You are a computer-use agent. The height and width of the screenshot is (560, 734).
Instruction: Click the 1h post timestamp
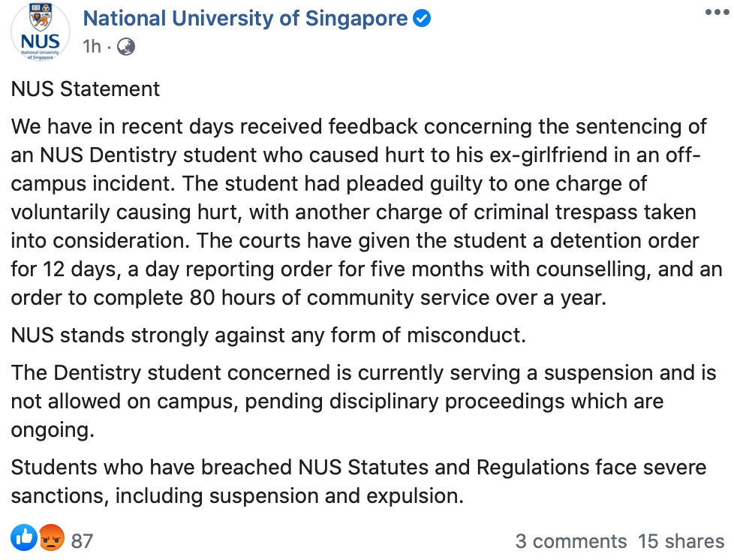(x=92, y=47)
